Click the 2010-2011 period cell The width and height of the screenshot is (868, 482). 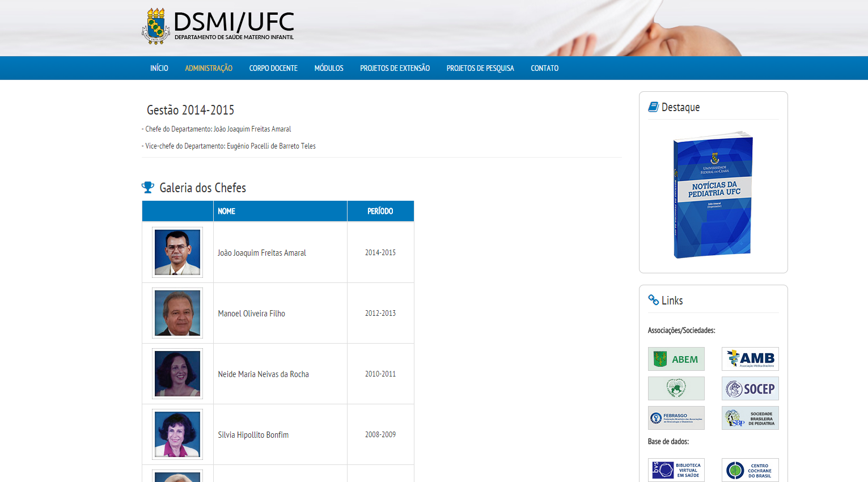click(x=380, y=374)
